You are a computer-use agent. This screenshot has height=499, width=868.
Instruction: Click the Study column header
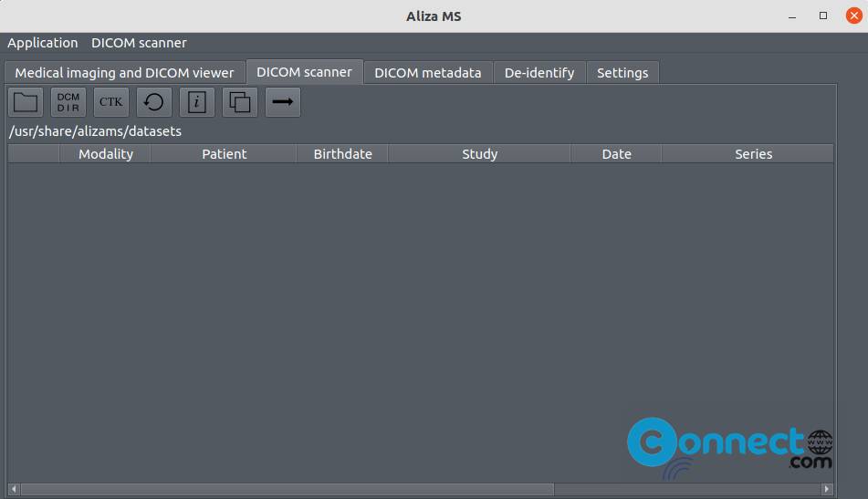point(479,154)
